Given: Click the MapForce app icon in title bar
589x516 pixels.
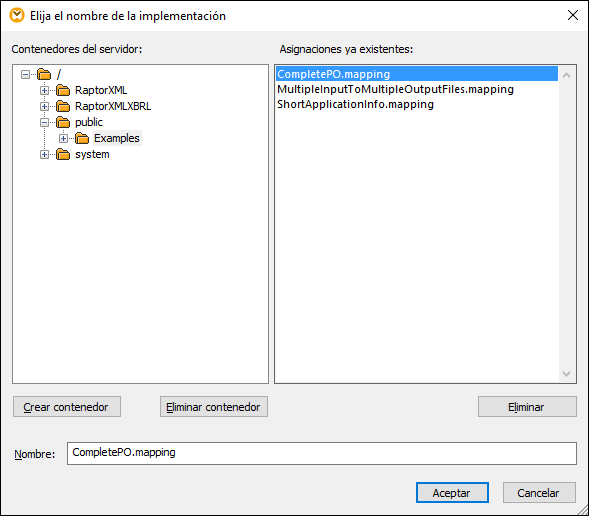Looking at the screenshot, I should pos(17,15).
